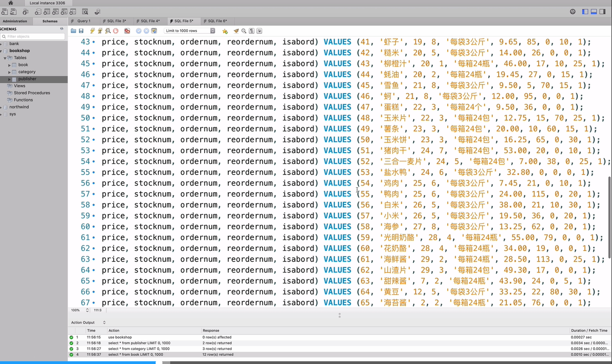This screenshot has width=612, height=364.
Task: Select the sys schema
Action: click(x=13, y=114)
